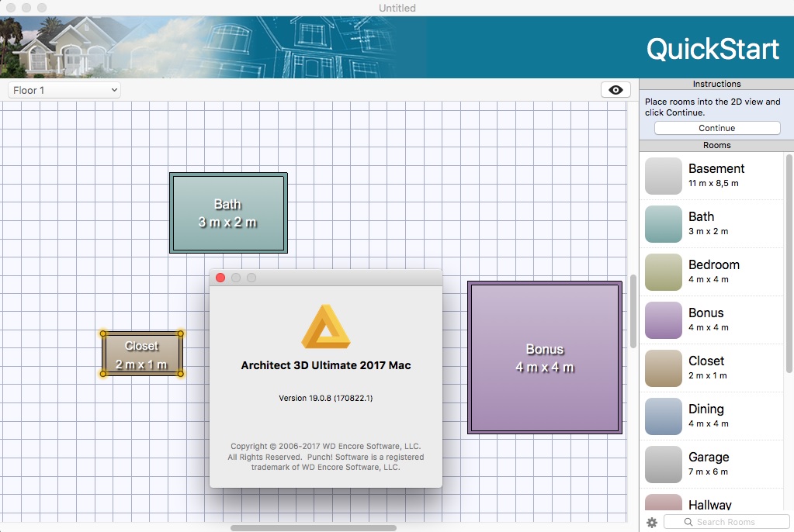Click the Closet's bottom-right resize handle
Viewport: 794px width, 532px height.
point(181,374)
